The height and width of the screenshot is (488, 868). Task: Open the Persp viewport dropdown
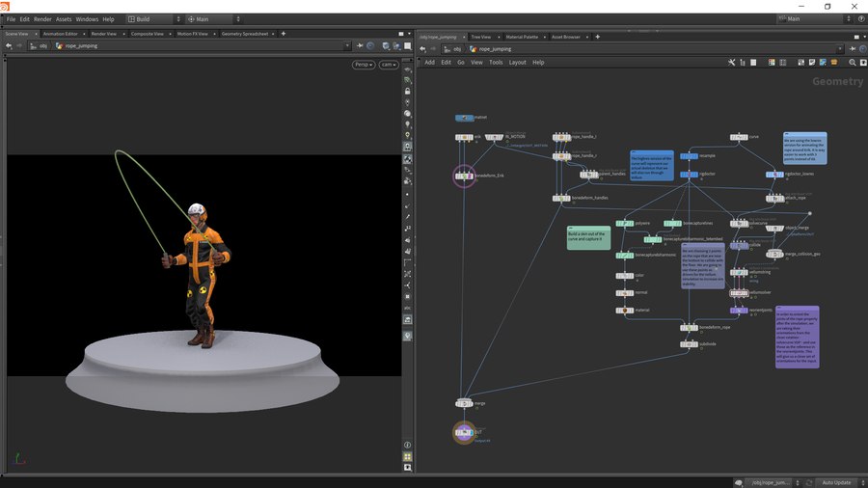364,64
